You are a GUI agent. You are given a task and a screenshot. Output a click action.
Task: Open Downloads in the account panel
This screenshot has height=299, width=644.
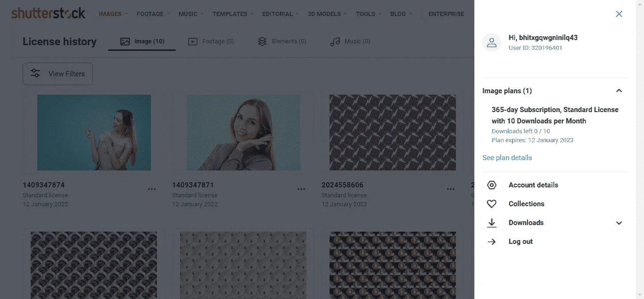[526, 223]
